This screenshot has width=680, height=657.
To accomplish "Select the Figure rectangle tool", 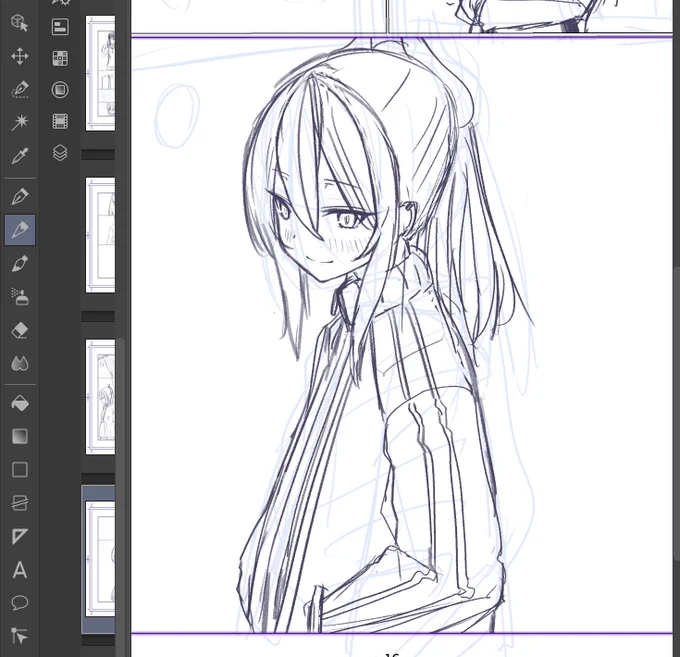I will coord(20,470).
